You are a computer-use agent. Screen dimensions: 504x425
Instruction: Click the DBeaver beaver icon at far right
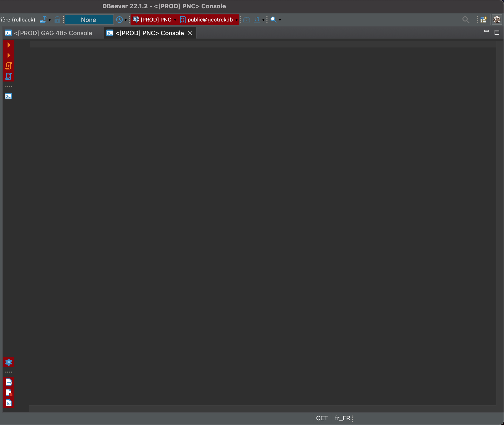tap(497, 20)
